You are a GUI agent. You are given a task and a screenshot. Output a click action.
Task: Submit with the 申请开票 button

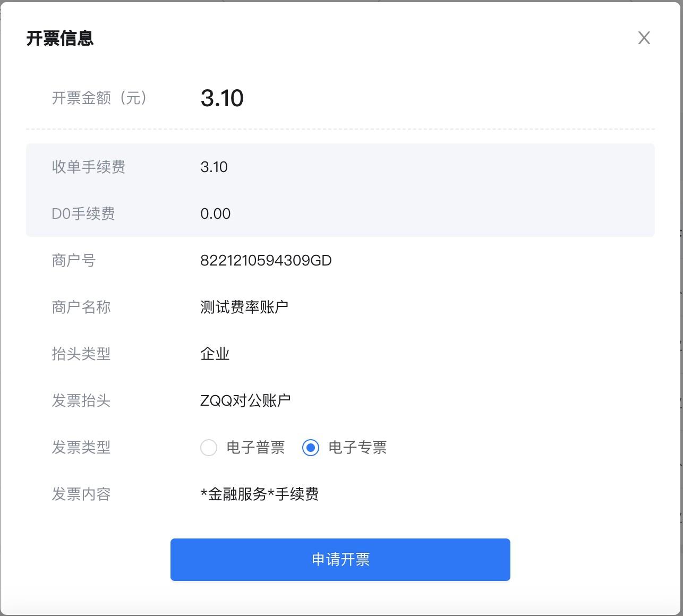tap(340, 559)
